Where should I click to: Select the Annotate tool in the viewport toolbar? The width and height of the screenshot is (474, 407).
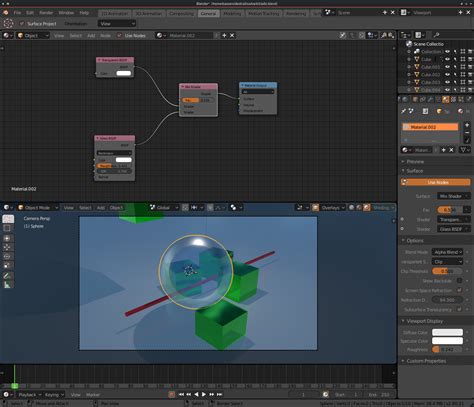tap(8, 276)
